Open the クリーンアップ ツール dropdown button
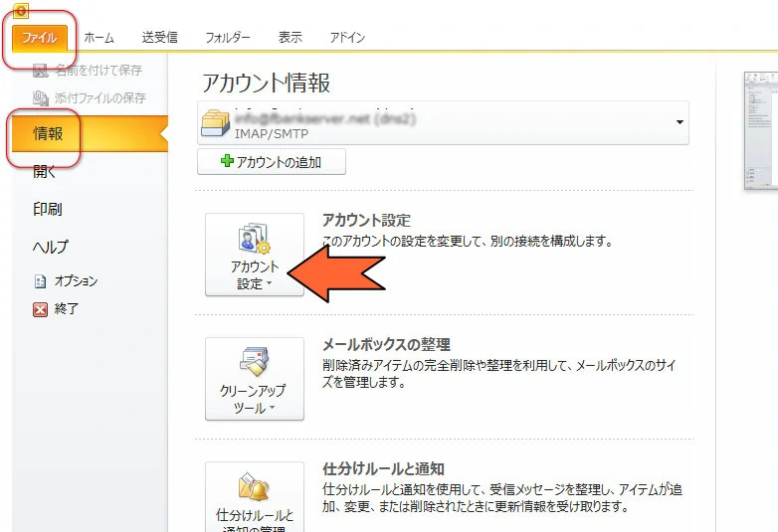The height and width of the screenshot is (532, 778). tap(255, 379)
